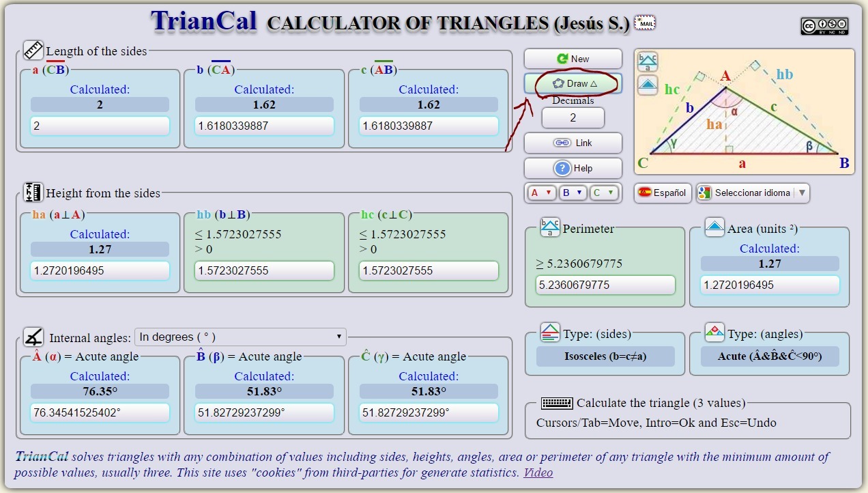The image size is (868, 493).
Task: Click the calculated 51.83° under angle B
Action: pos(264,391)
